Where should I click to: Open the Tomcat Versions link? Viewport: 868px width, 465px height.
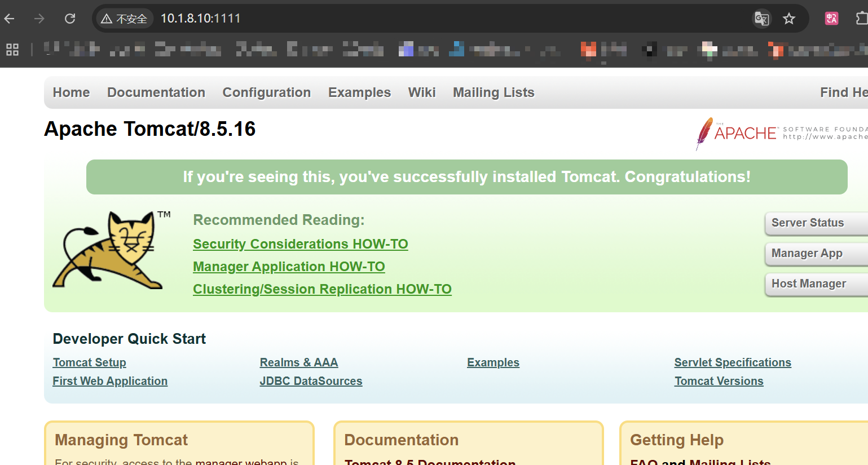click(719, 381)
